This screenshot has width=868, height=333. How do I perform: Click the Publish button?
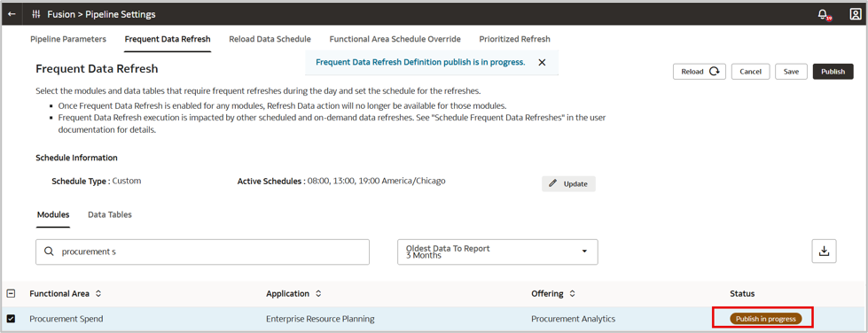pyautogui.click(x=833, y=72)
